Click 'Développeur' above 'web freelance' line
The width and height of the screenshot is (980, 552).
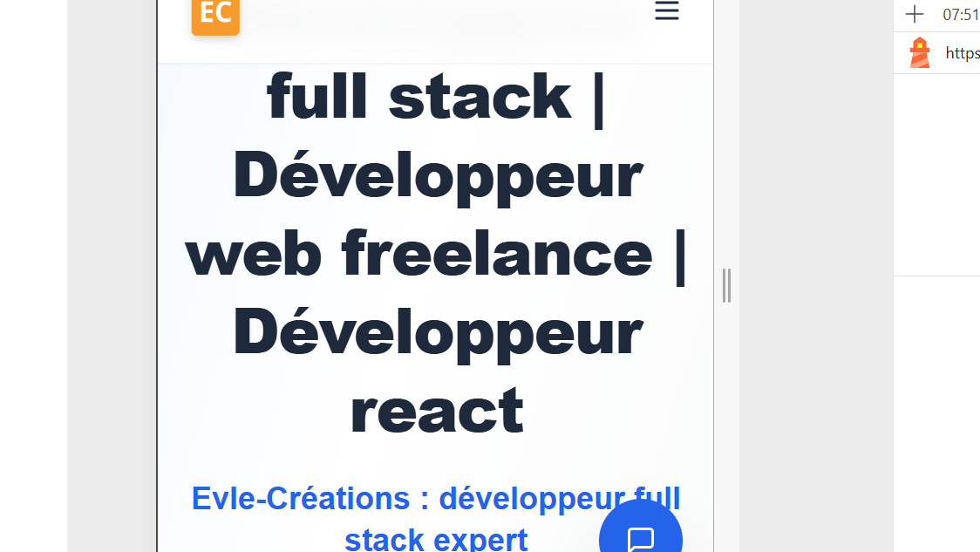pyautogui.click(x=437, y=175)
